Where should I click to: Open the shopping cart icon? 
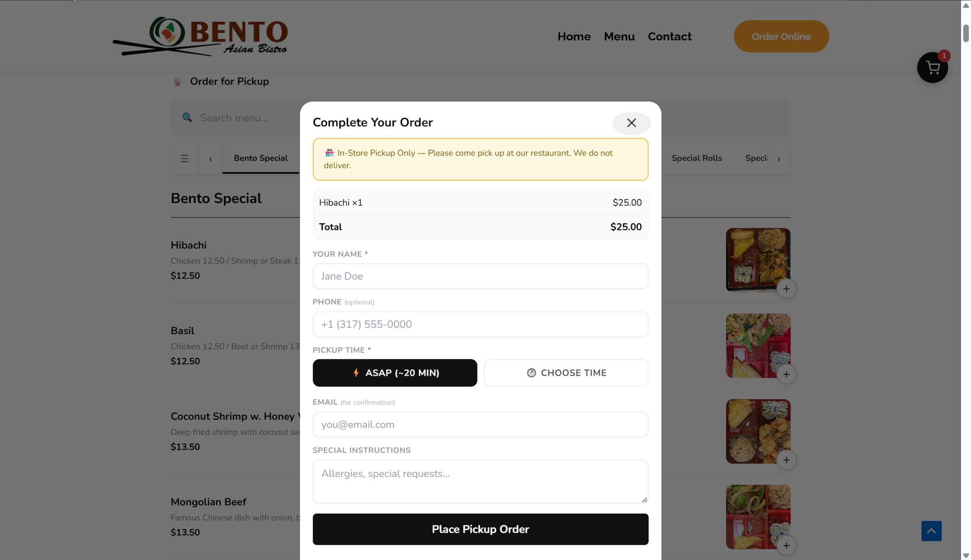pos(932,68)
